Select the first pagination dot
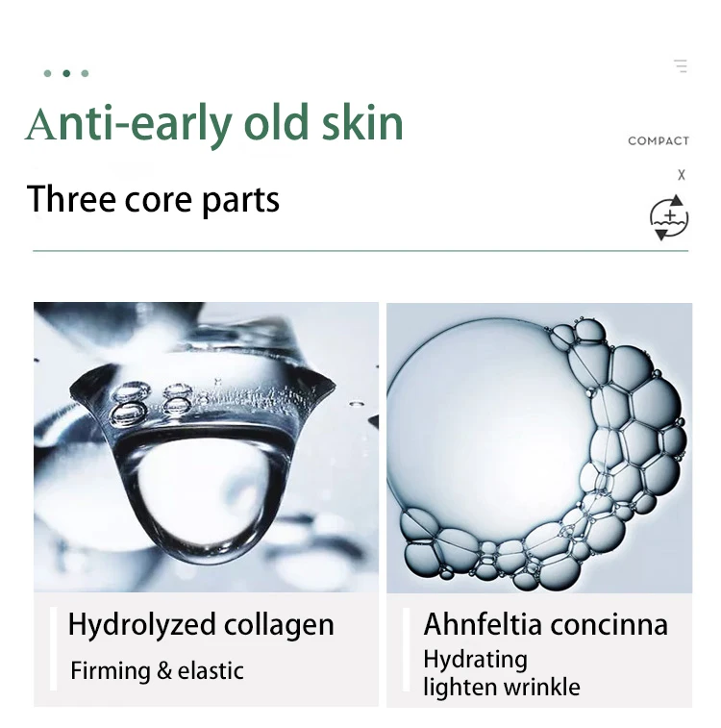721x728 pixels. point(47,73)
